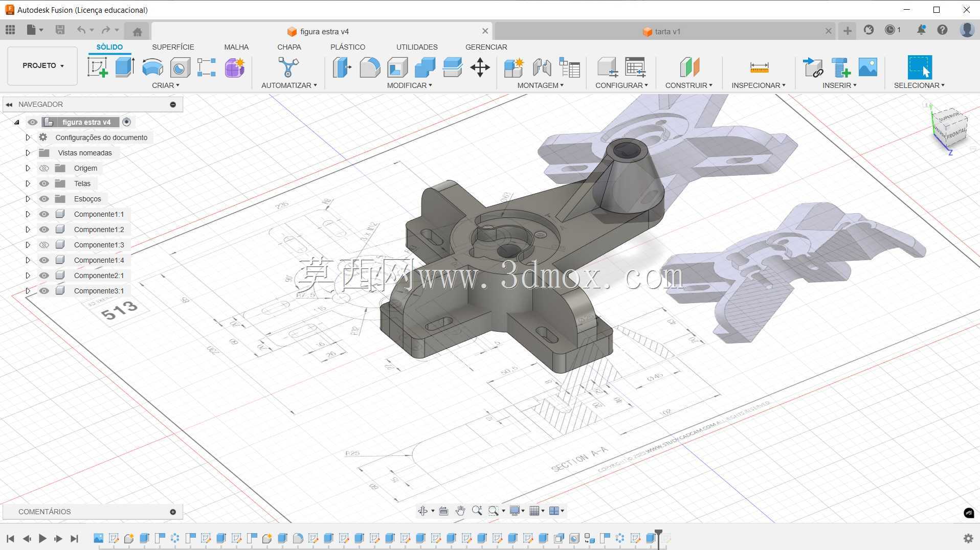The width and height of the screenshot is (980, 550).
Task: Select the Create Sketch tool
Action: click(x=98, y=67)
